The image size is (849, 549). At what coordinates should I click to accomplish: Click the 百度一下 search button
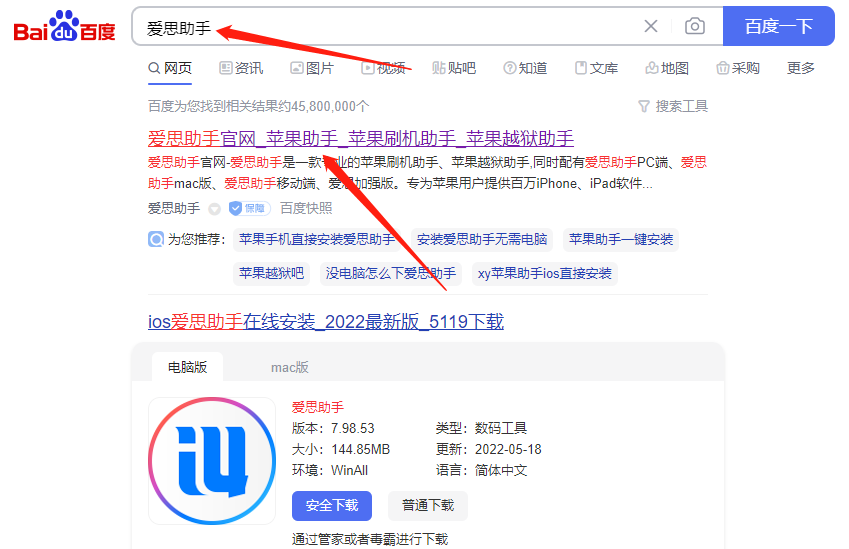[779, 26]
